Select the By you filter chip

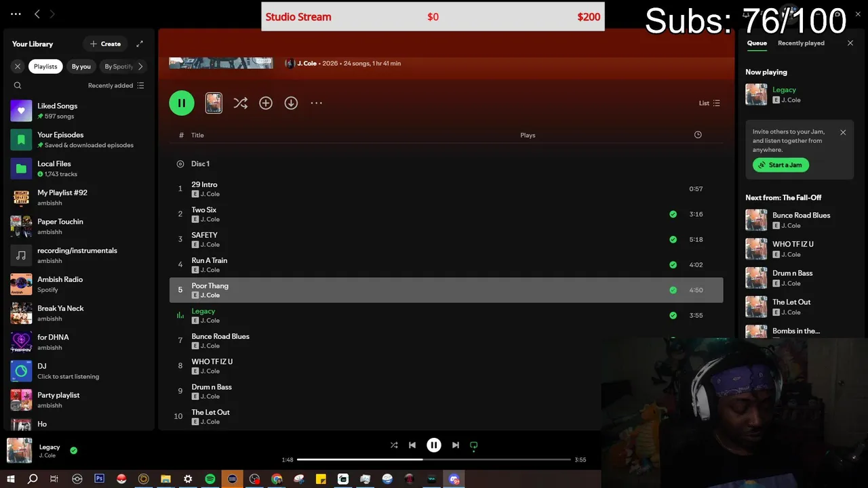click(x=81, y=66)
